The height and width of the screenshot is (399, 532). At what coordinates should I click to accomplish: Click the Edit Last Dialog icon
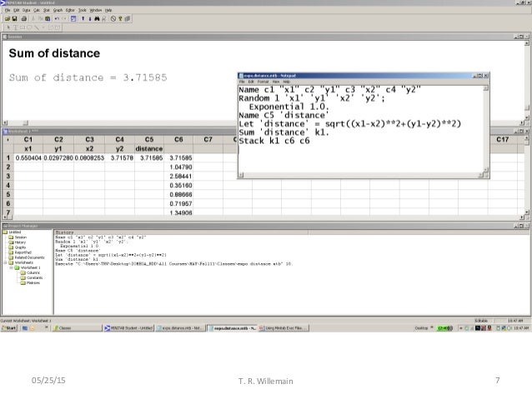click(73, 18)
